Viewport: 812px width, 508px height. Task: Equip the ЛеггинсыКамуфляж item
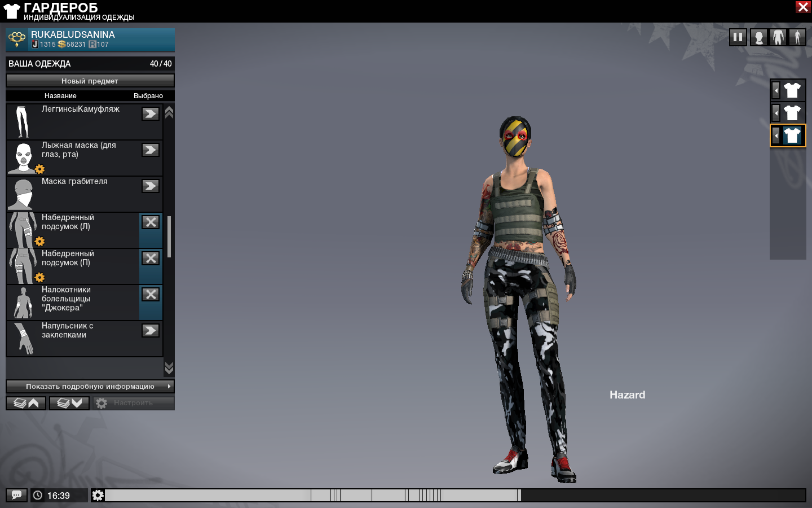click(x=151, y=114)
